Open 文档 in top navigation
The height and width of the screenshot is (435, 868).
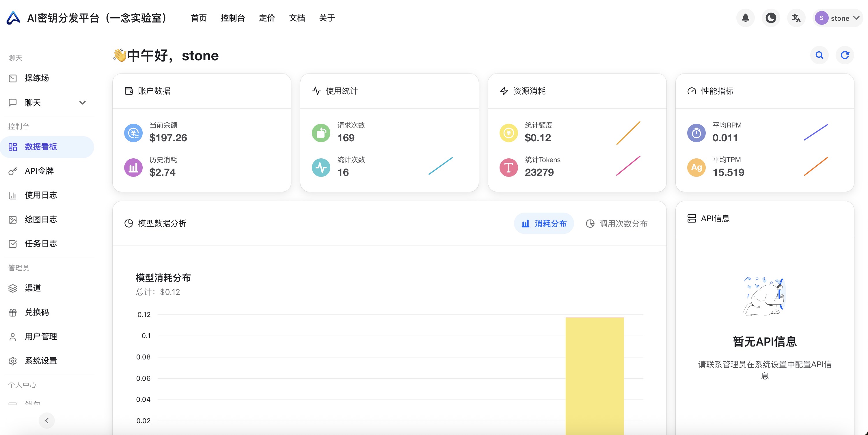click(297, 18)
